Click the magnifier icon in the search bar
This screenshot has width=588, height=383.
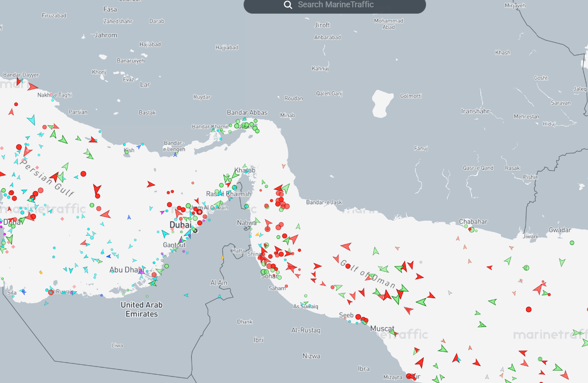click(288, 5)
